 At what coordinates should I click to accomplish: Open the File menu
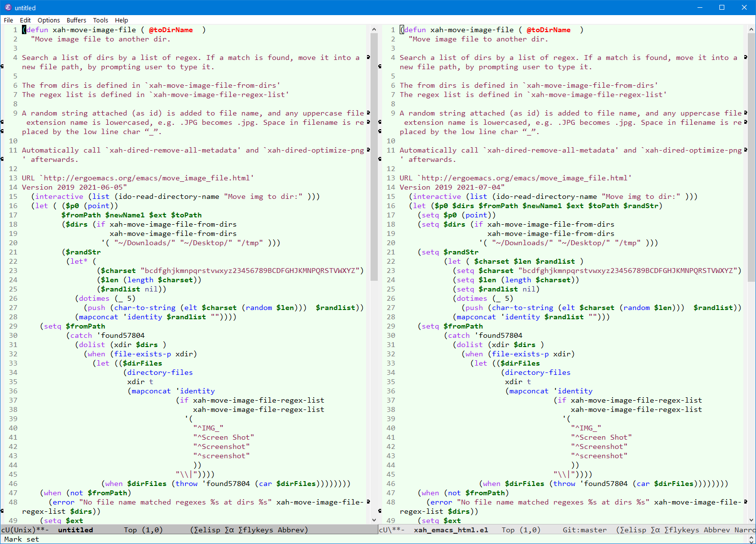8,20
